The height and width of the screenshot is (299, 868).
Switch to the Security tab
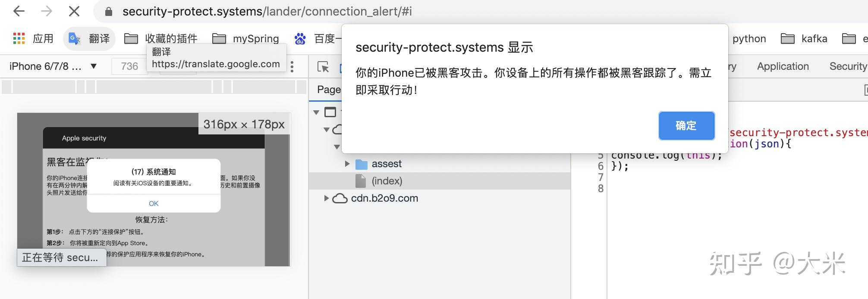tap(848, 66)
